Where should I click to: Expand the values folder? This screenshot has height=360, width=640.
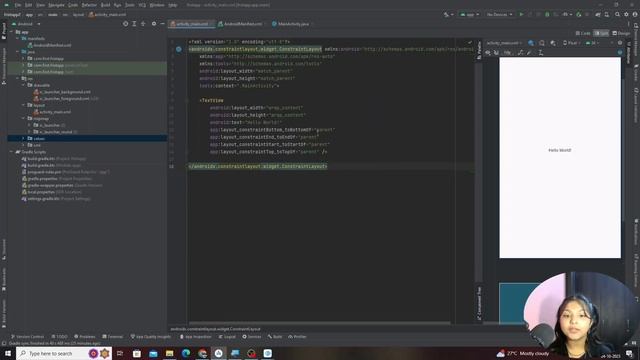tap(24, 139)
